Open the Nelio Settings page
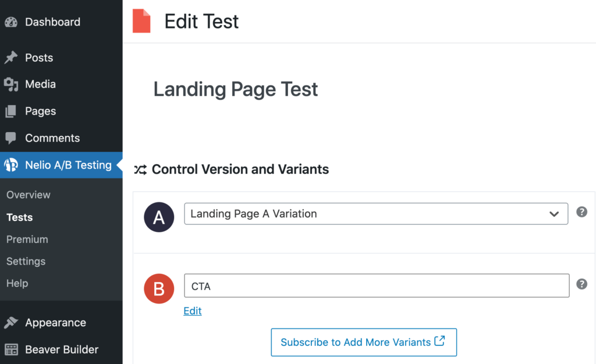596x364 pixels. [x=26, y=261]
